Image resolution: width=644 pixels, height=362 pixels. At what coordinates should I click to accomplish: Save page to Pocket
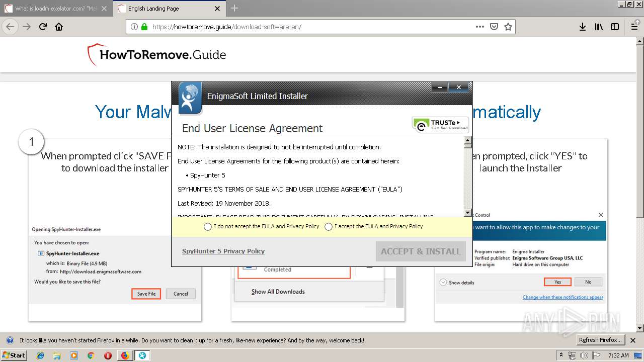[x=494, y=27]
